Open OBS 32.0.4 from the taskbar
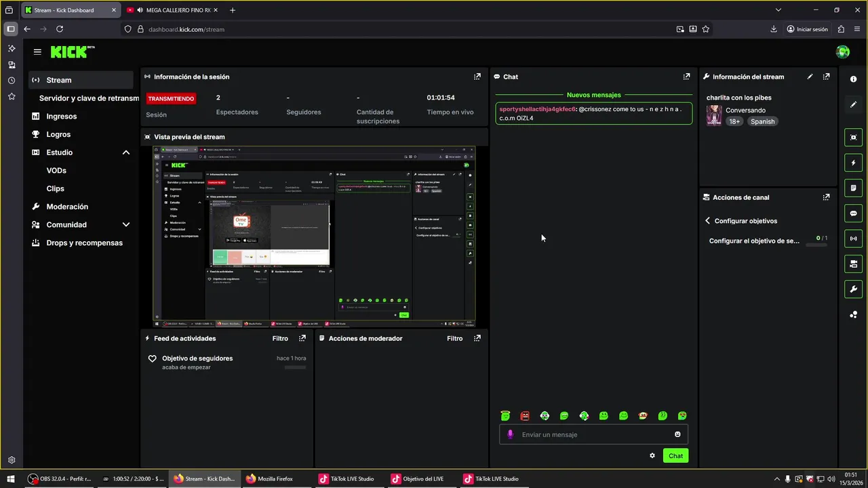The width and height of the screenshot is (868, 488). pyautogui.click(x=60, y=479)
